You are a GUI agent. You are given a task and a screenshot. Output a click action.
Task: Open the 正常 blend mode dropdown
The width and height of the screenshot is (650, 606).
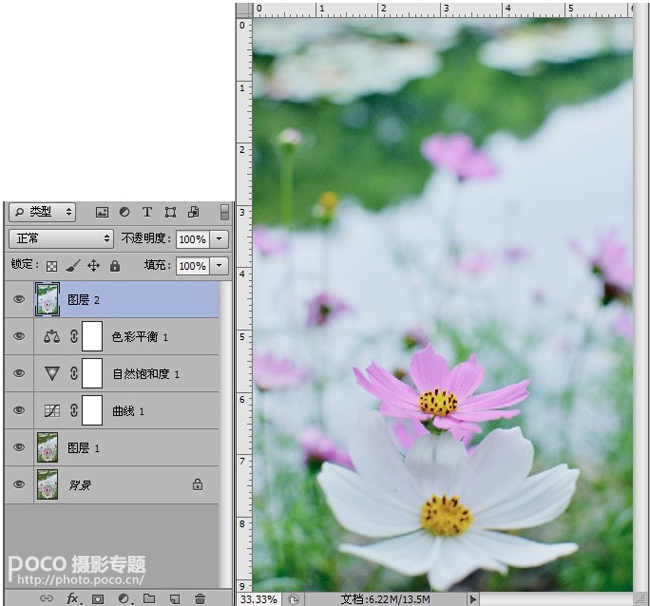tap(61, 239)
